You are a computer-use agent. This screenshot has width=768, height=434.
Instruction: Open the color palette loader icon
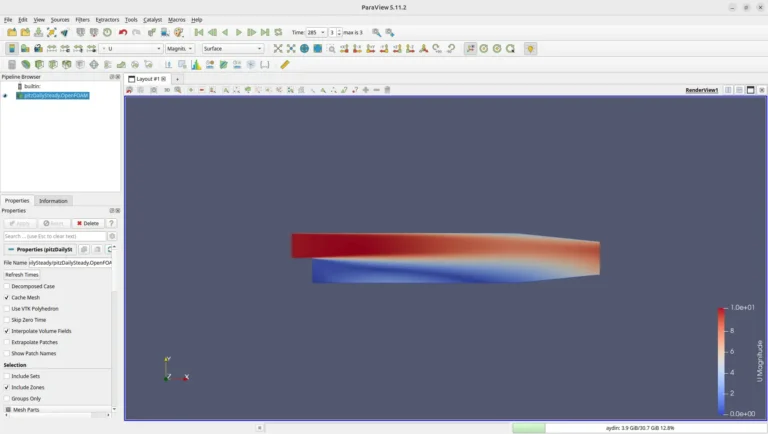[x=179, y=32]
